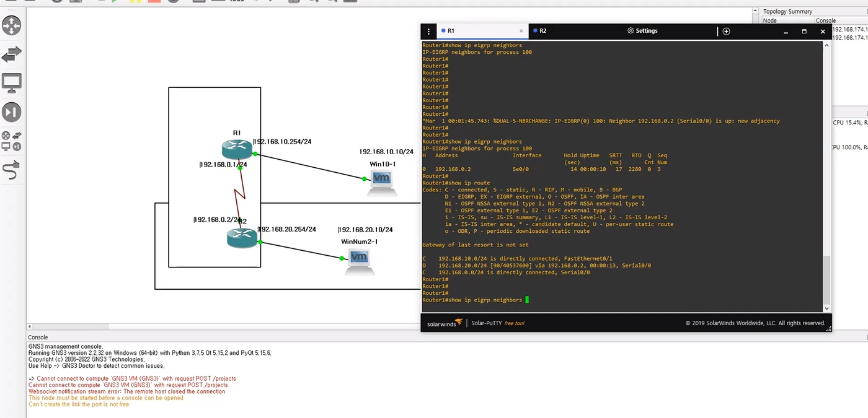Viewport: 868px width, 418px height.
Task: Open a new Solar-PuTTY session tab
Action: [726, 31]
